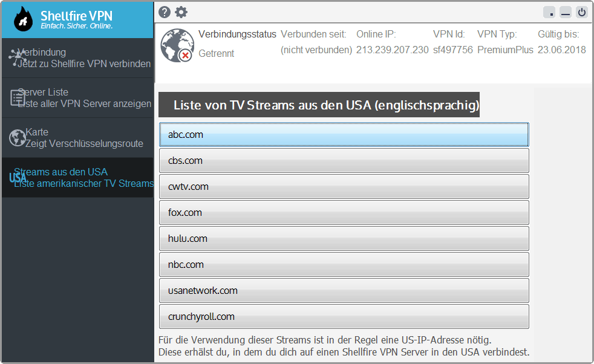Launch usanetwork.com stream
The image size is (594, 364).
tap(344, 290)
